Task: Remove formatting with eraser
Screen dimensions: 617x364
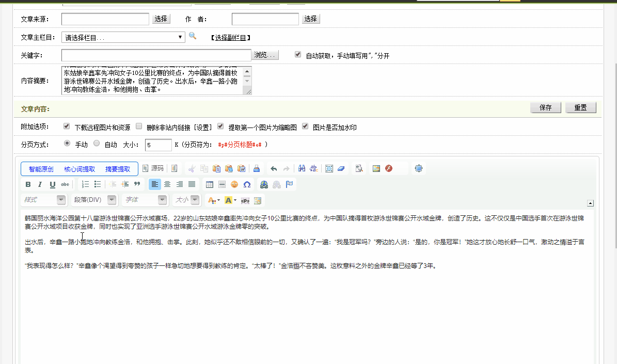Action: coord(341,168)
